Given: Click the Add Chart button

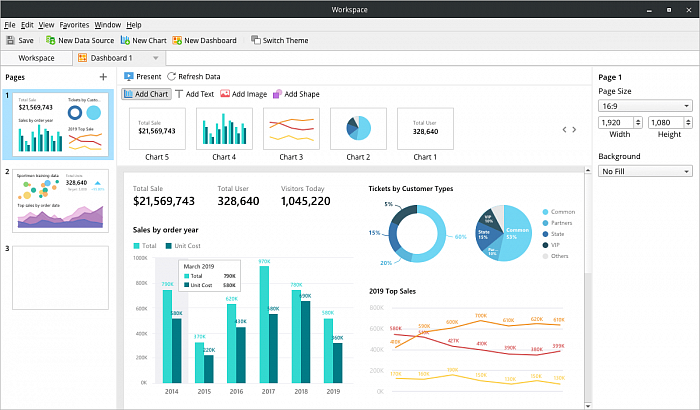Looking at the screenshot, I should point(146,94).
